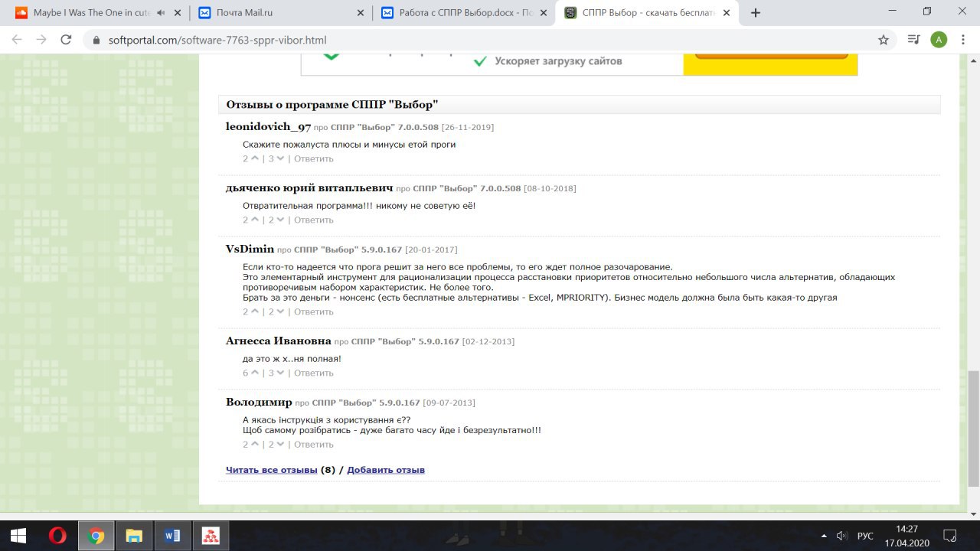Click heading Отзывы о программе СППР "Выбор"

[x=332, y=105]
